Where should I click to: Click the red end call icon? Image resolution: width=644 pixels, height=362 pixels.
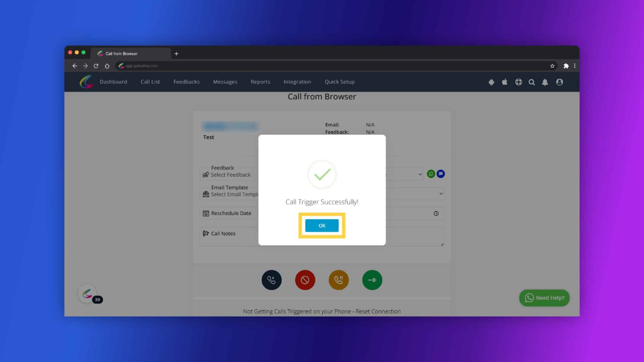(x=305, y=279)
